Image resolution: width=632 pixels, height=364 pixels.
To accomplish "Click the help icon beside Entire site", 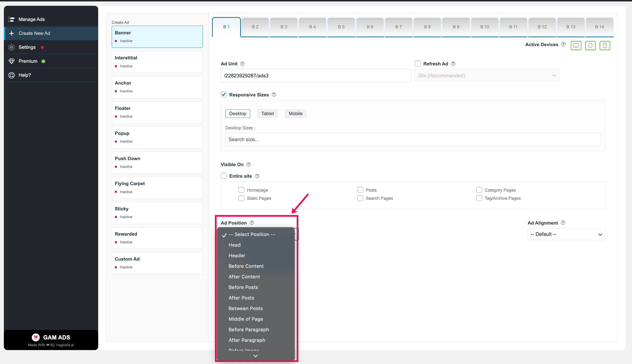I will click(x=257, y=176).
